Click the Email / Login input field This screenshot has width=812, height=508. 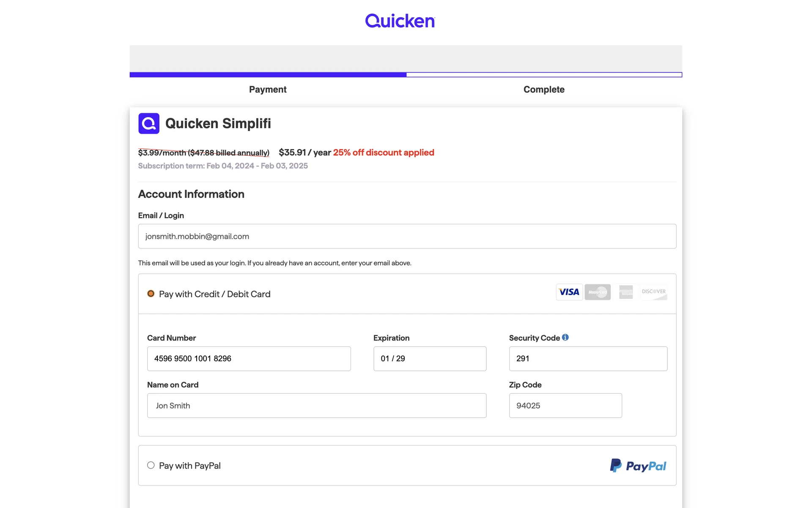[407, 236]
